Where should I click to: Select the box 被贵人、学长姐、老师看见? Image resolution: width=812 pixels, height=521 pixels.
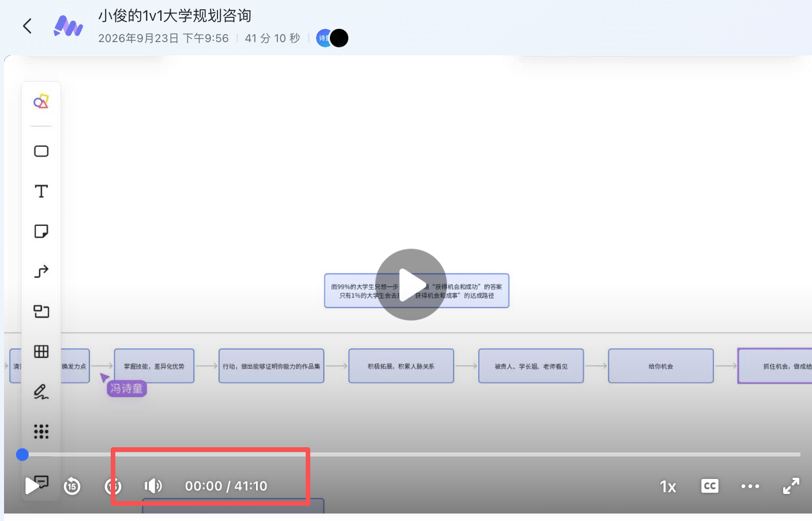pos(531,366)
